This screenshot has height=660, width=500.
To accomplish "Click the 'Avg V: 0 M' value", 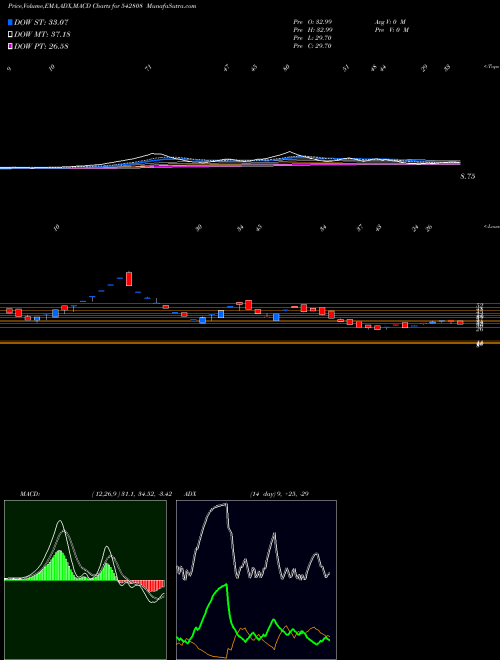I will (x=389, y=21).
